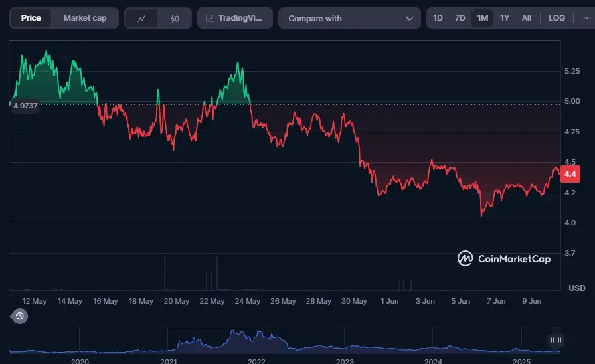The width and height of the screenshot is (595, 364).
Task: Click the 1 Jun date label
Action: pos(390,301)
